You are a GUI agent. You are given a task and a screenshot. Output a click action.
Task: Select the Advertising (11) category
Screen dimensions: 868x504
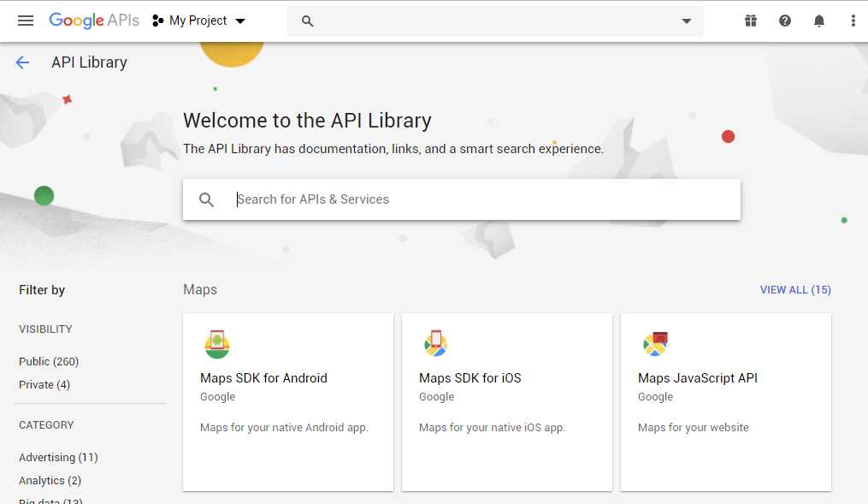[x=58, y=458]
